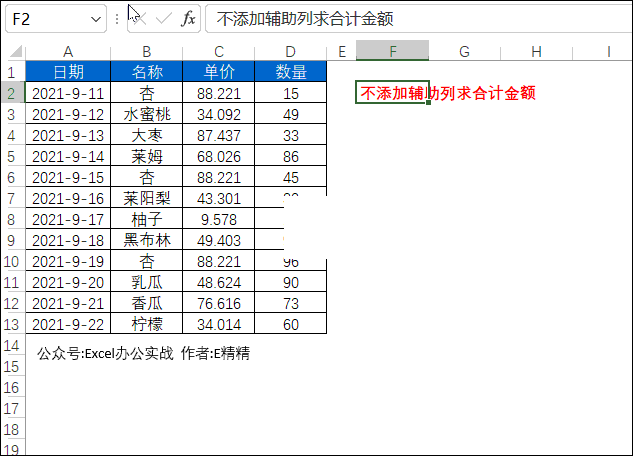Click header cell 名称
633x456 pixels.
click(147, 72)
